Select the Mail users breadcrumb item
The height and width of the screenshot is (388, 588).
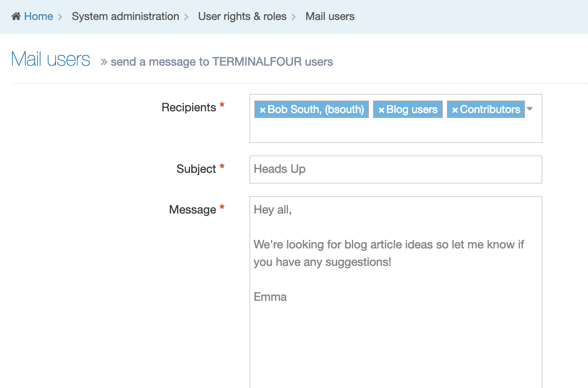tap(329, 16)
